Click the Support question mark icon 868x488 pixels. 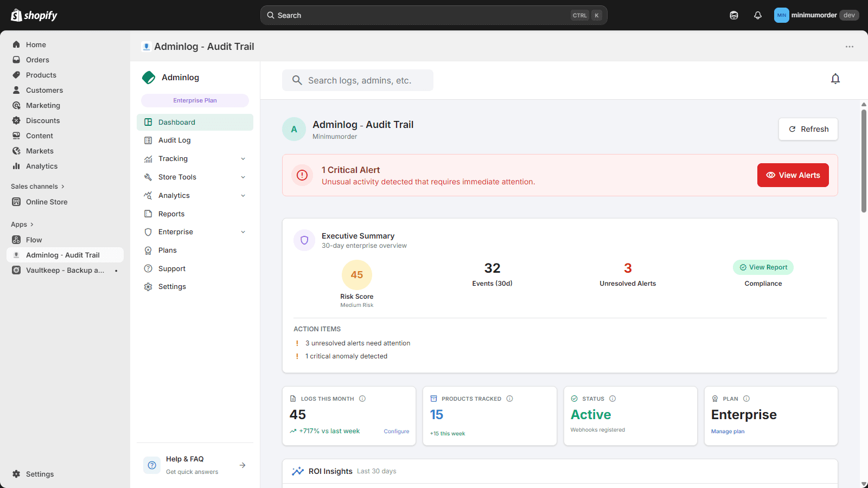click(x=148, y=268)
